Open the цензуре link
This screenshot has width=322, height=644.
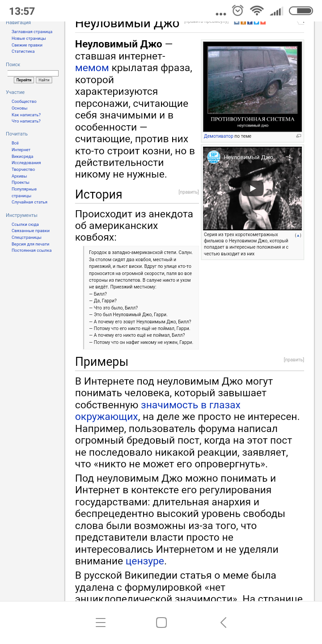(145, 561)
